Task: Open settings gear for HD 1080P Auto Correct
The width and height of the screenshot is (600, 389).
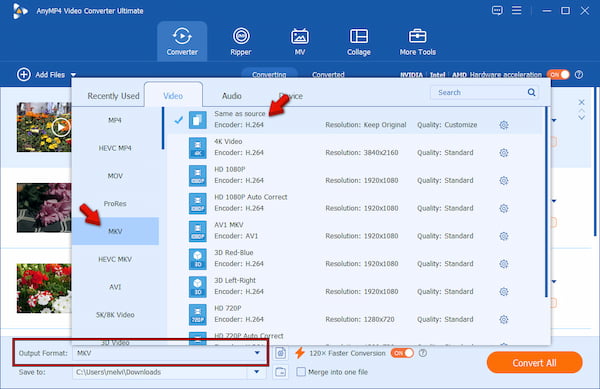Action: tap(504, 208)
